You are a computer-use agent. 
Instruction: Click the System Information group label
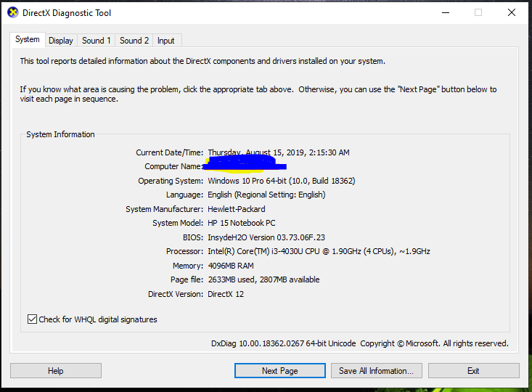(60, 134)
